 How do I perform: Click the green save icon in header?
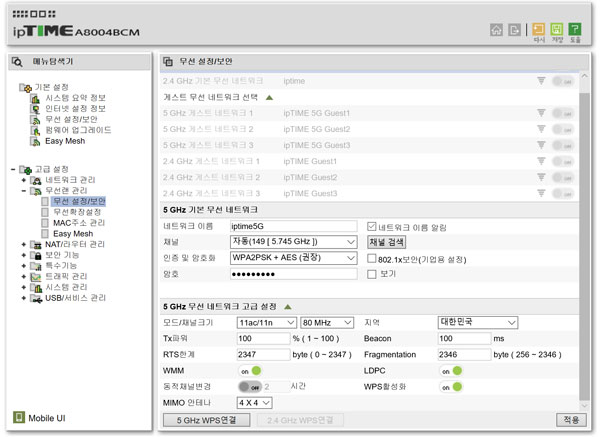click(556, 29)
